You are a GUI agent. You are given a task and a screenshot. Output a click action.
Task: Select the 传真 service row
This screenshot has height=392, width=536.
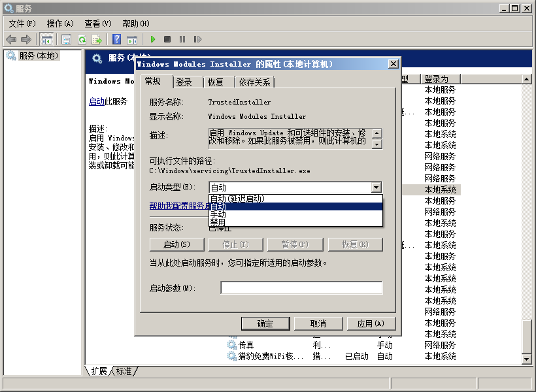click(343, 345)
